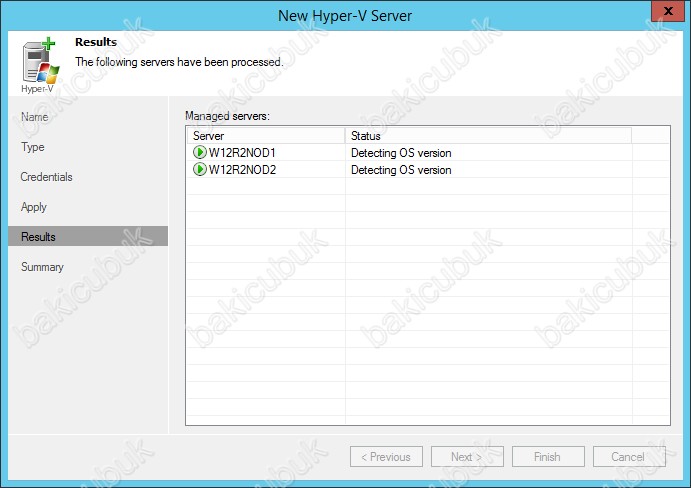Open the Credentials wizard step
691x488 pixels.
(x=46, y=177)
